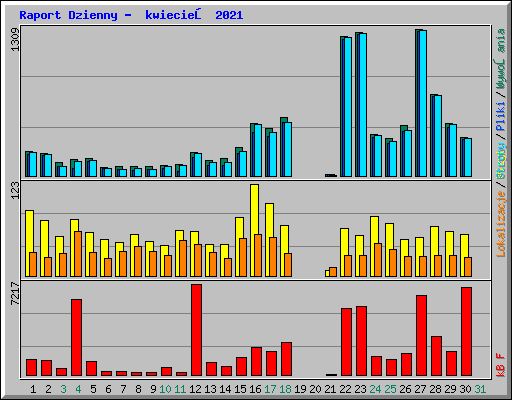Click the 1309 scale value label

coord(15,40)
